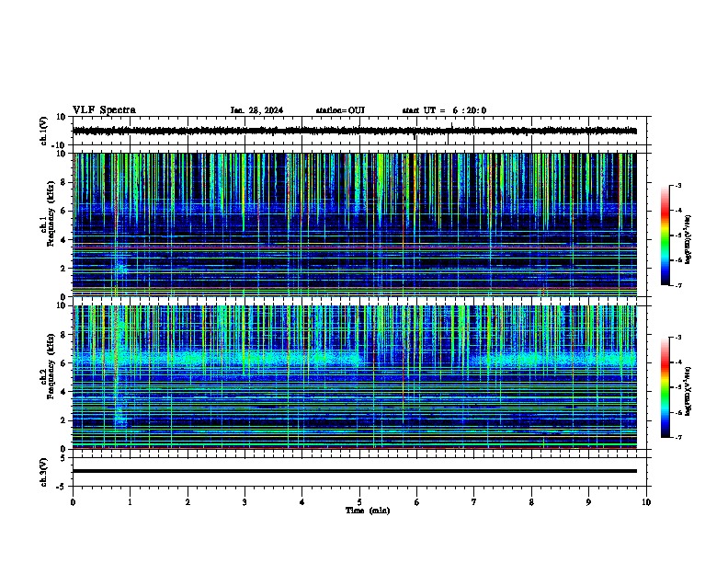Click the ch.3(V) flat waveform trace
This screenshot has height=563, width=728.
(x=354, y=471)
